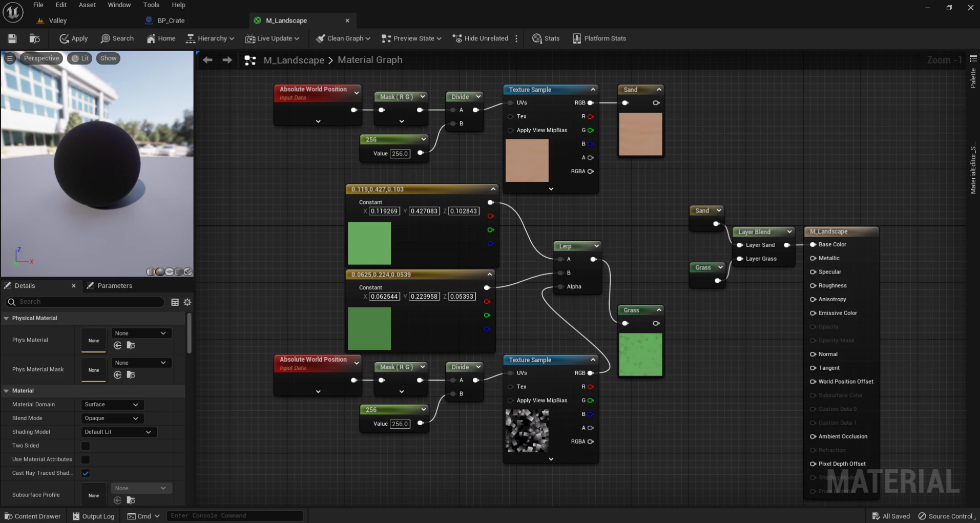Screen dimensions: 980x523
Task: Browse to Phys Material Mask asset
Action: (131, 375)
